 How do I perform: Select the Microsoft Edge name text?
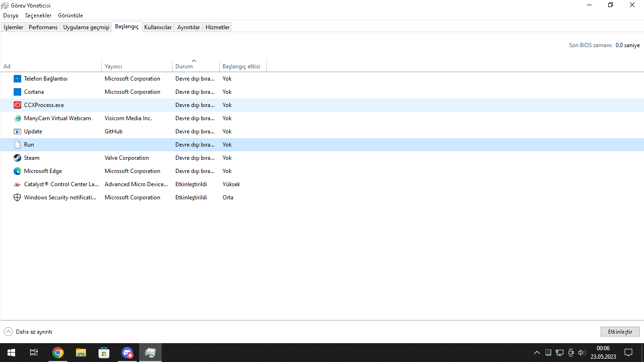click(43, 171)
